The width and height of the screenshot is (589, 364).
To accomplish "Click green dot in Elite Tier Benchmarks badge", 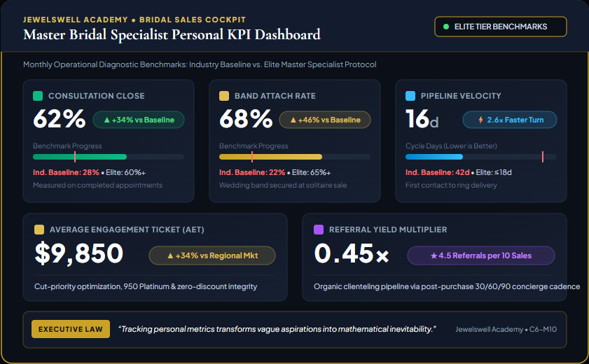I will [446, 27].
